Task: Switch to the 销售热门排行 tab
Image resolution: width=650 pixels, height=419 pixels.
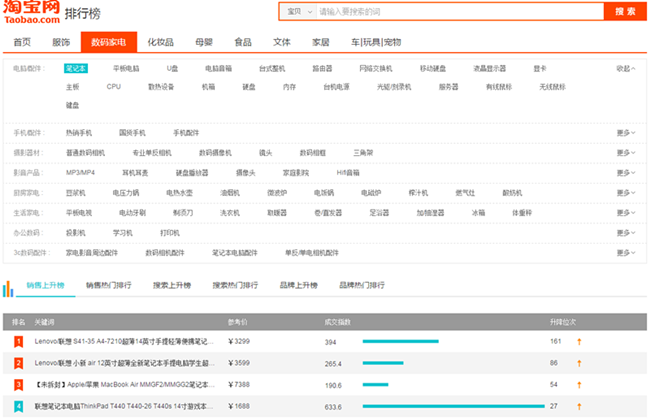Action: 109,285
